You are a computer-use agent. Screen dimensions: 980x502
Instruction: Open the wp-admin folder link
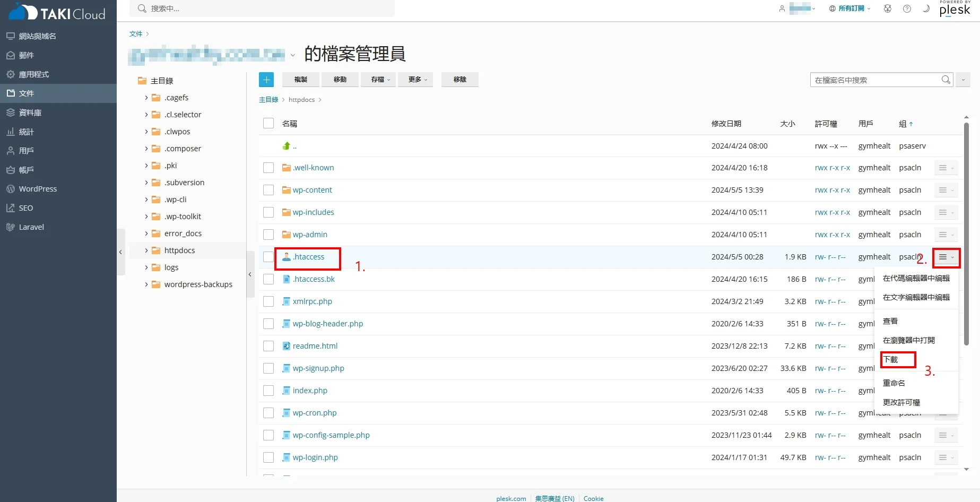(x=310, y=235)
